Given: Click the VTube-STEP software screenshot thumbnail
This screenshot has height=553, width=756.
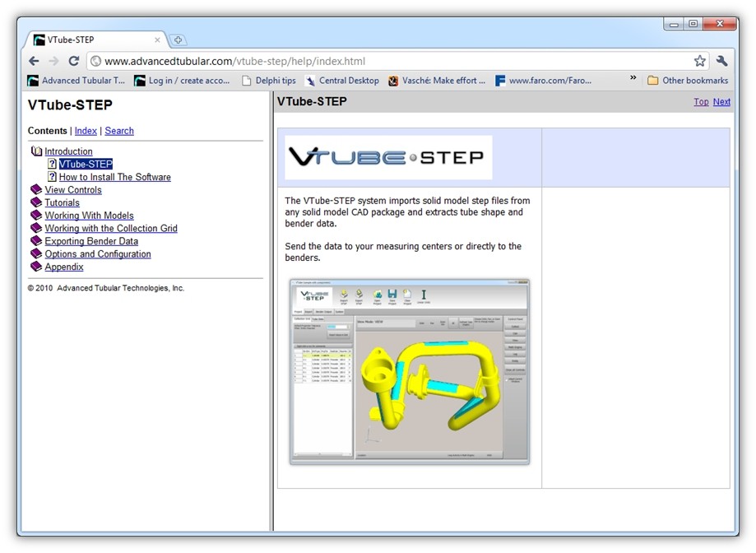Looking at the screenshot, I should 409,371.
